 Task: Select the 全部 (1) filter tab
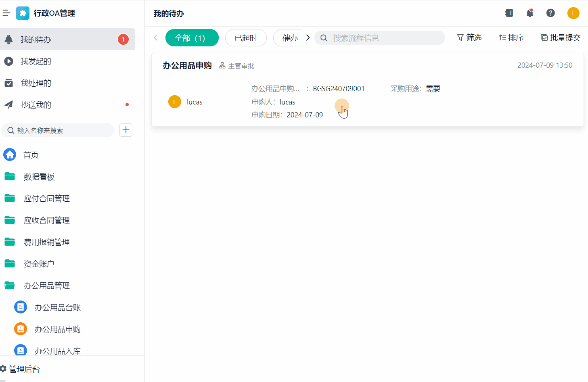[x=192, y=38]
